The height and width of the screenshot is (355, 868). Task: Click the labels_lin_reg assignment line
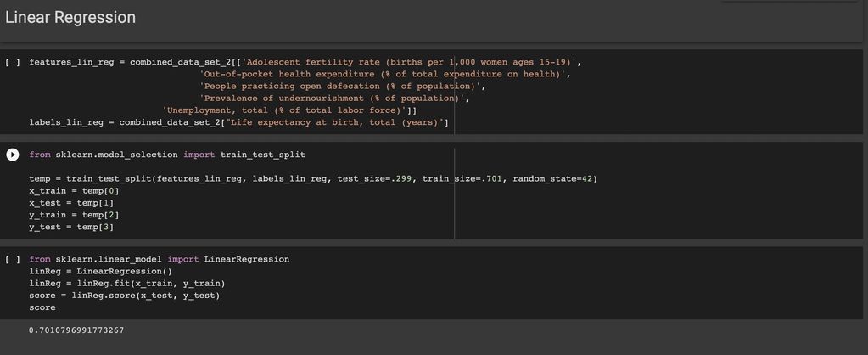[238, 122]
